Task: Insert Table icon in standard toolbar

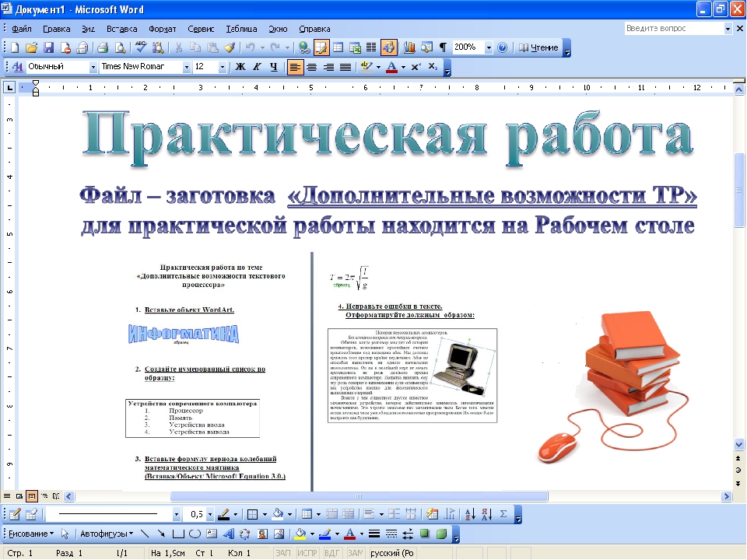Action: tap(338, 47)
